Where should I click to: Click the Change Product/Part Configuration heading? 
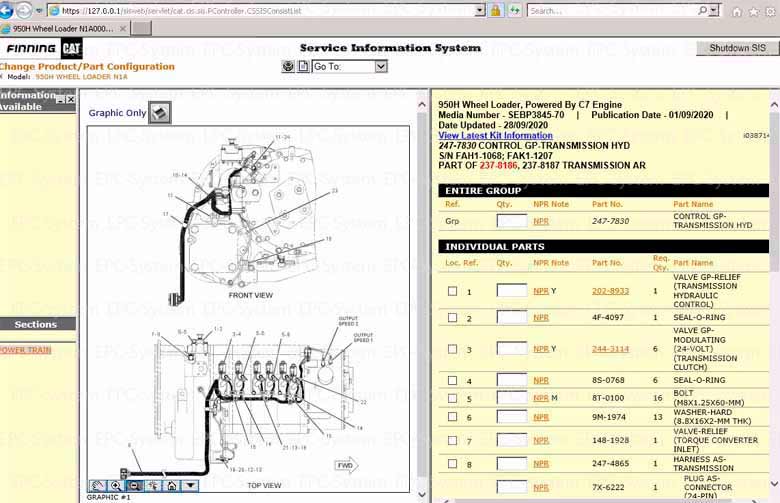point(87,66)
